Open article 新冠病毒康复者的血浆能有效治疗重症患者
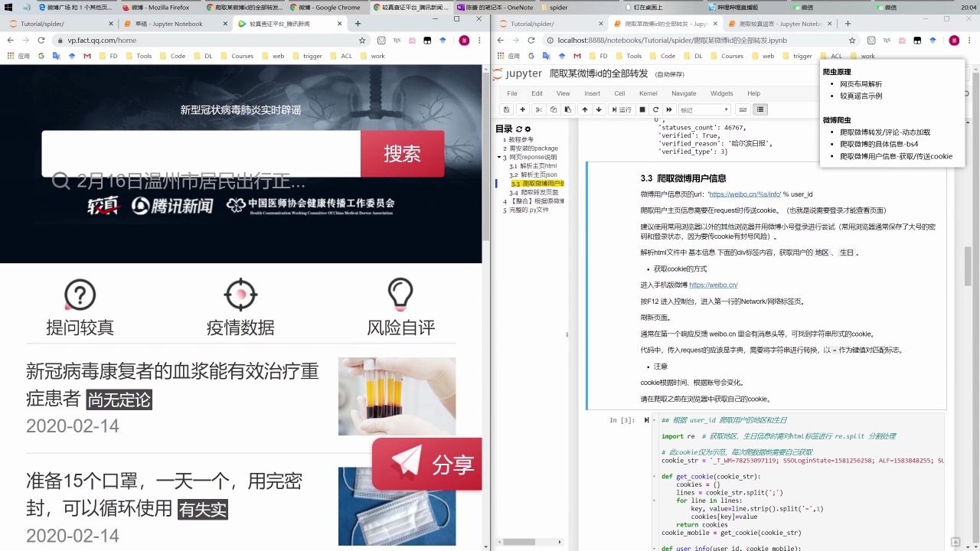This screenshot has height=551, width=980. (172, 385)
